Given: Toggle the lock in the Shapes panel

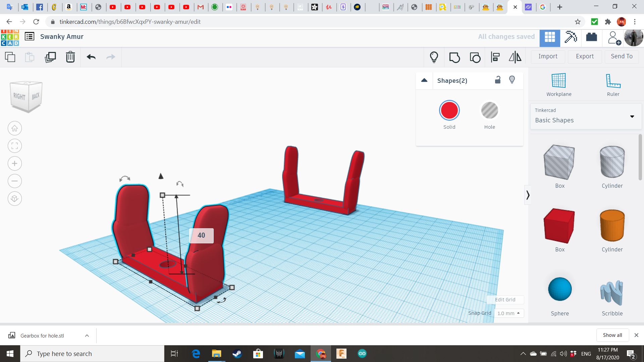Looking at the screenshot, I should [x=498, y=80].
